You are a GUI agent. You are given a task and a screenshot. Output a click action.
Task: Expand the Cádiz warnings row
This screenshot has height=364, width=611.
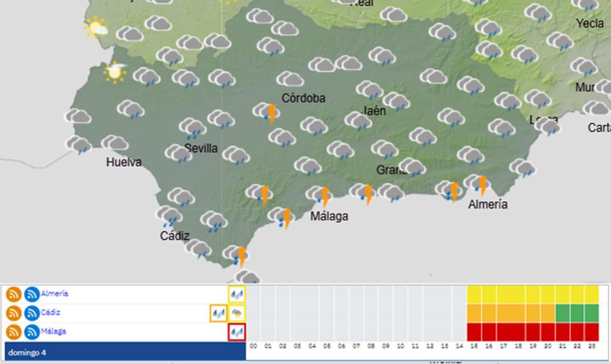tap(52, 313)
